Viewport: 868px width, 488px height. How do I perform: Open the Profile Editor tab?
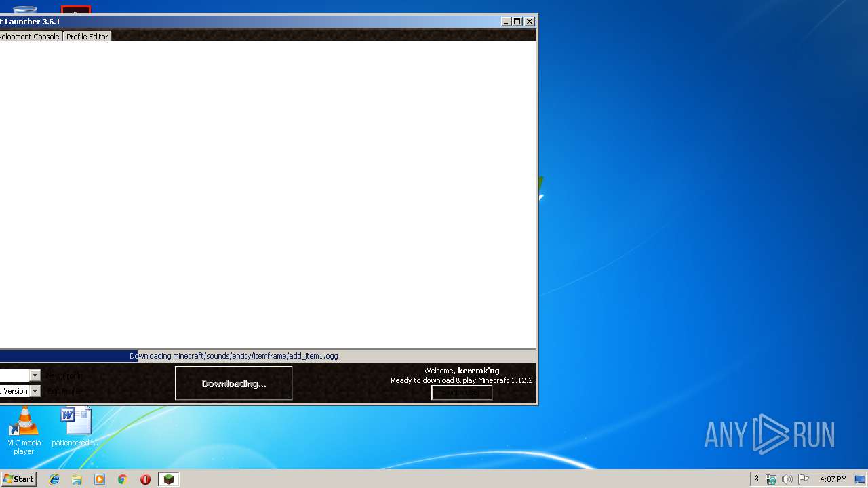[87, 37]
